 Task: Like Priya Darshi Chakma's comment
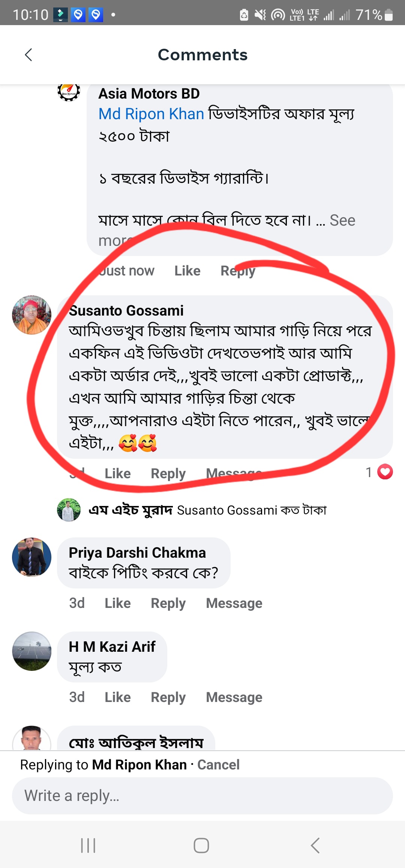[117, 603]
